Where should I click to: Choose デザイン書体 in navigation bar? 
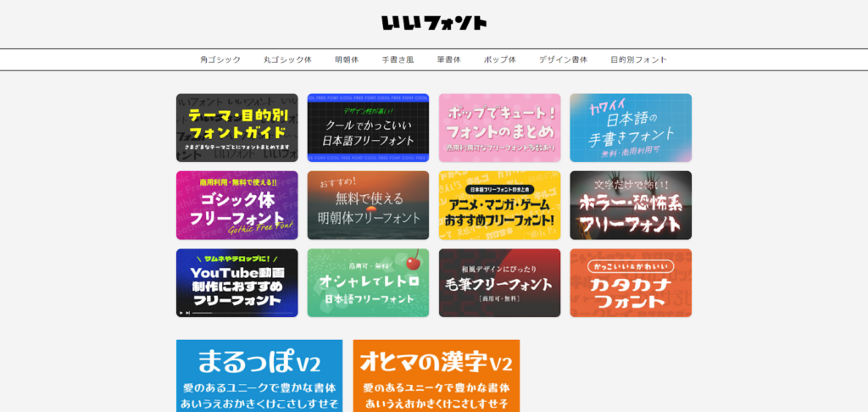(x=563, y=60)
